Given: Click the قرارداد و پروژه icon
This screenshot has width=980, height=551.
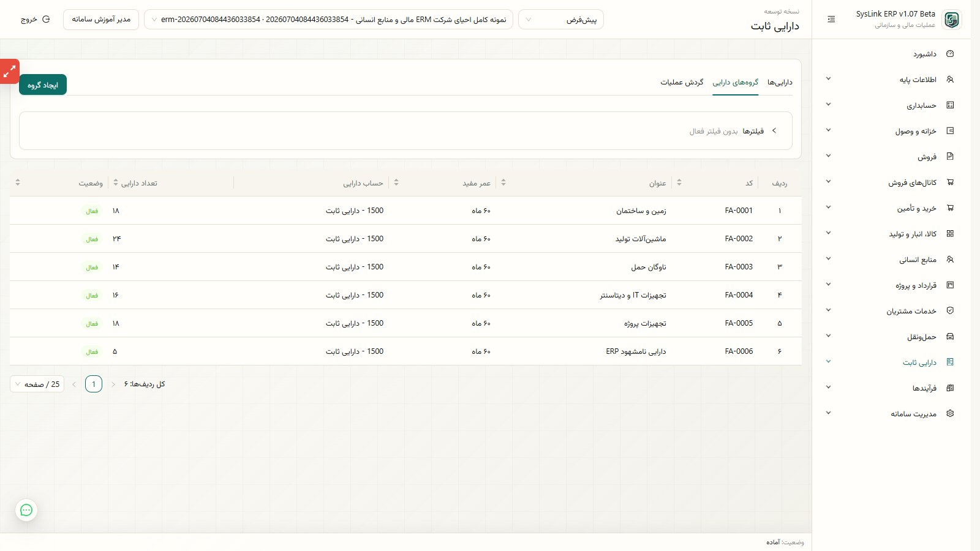Looking at the screenshot, I should (x=950, y=285).
